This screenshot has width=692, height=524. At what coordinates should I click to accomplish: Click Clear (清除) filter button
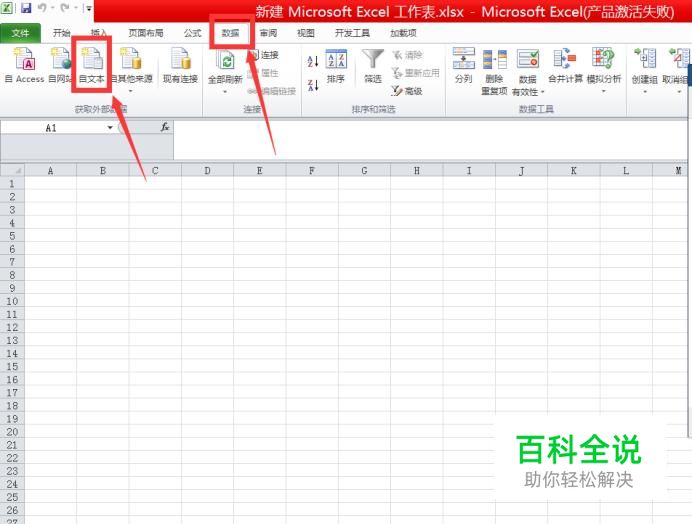click(407, 55)
